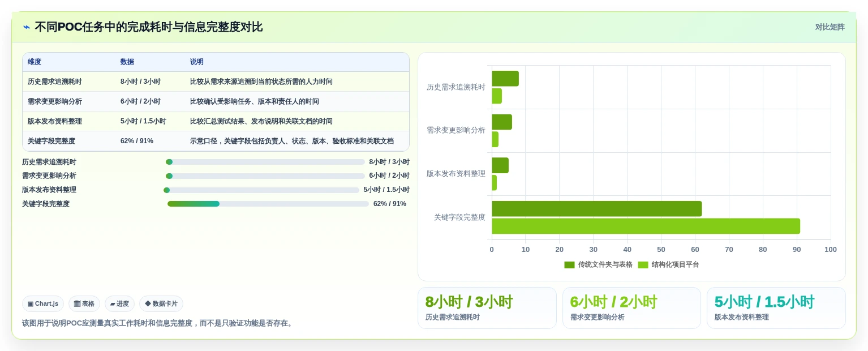This screenshot has height=351, width=868.
Task: Click the 需求变更影响分析 progress bar
Action: click(265, 176)
